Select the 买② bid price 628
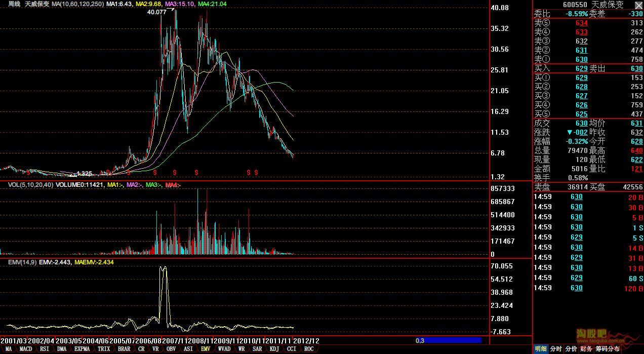This screenshot has width=644, height=354. 582,87
